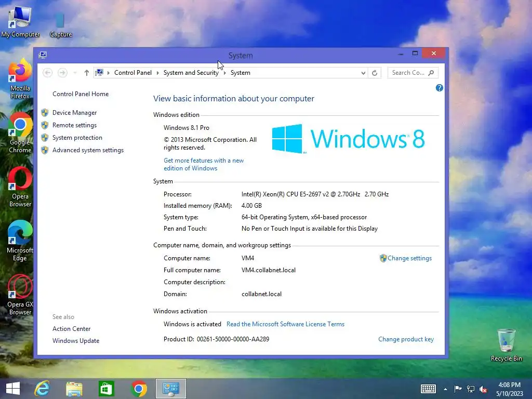Expand the arrow after System and Security
532x399 pixels.
pos(224,73)
